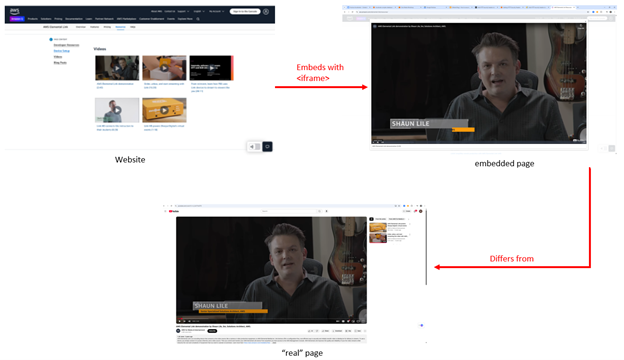This screenshot has height=360, width=624.
Task: Expand the English language dropdown
Action: click(199, 12)
